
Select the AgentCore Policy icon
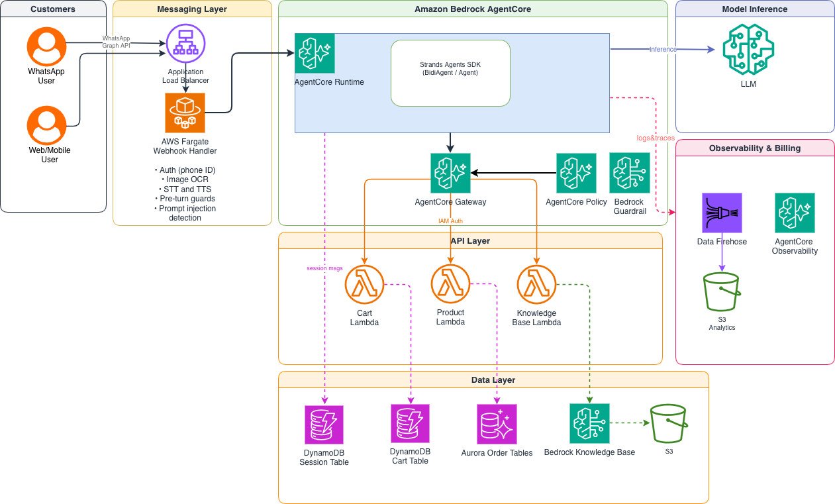(x=576, y=173)
